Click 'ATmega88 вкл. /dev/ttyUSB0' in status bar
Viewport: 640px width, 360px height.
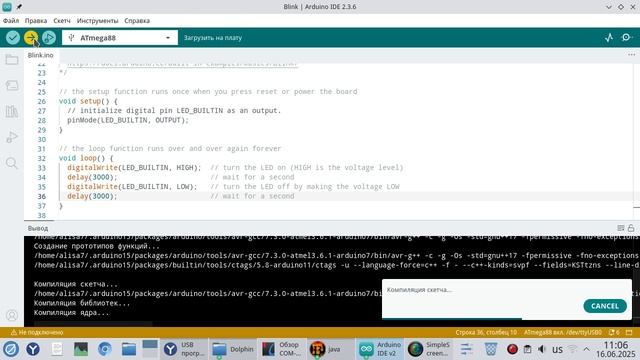(x=562, y=332)
